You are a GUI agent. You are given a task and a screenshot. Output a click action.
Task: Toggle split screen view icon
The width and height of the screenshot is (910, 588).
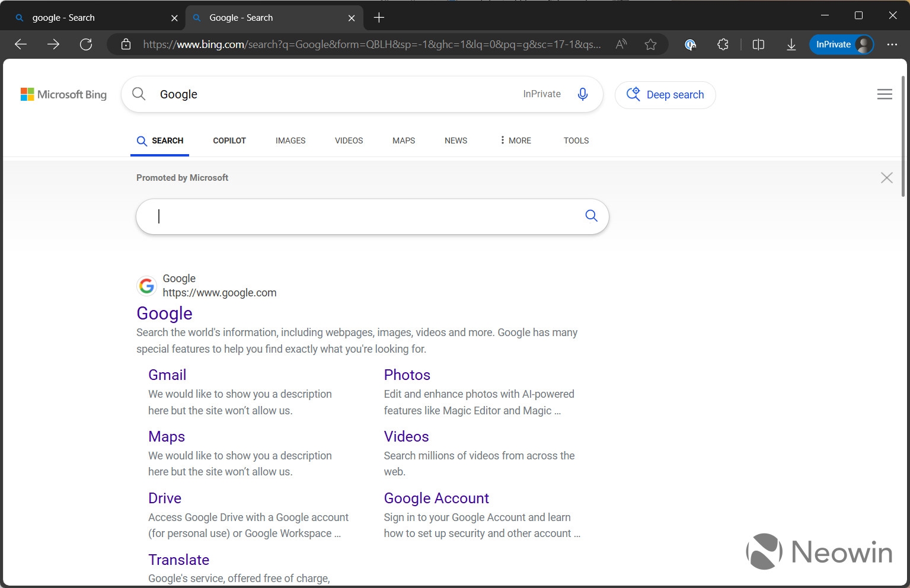758,44
